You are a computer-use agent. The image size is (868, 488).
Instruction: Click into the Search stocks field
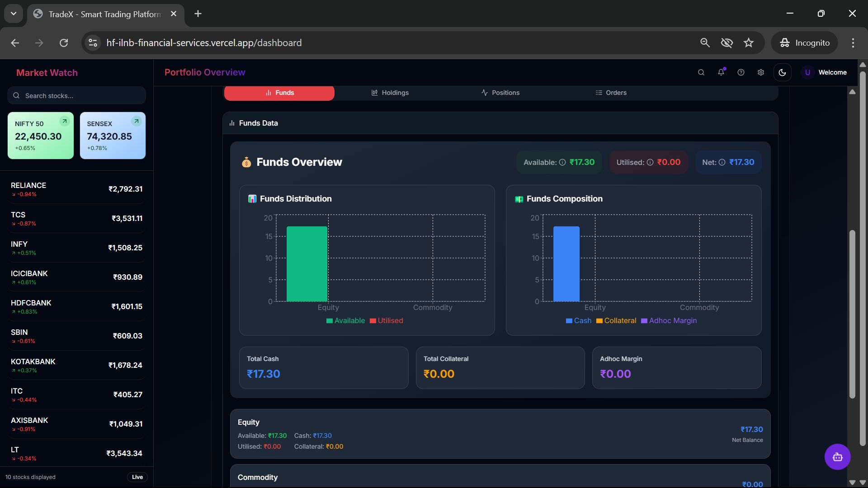point(77,96)
